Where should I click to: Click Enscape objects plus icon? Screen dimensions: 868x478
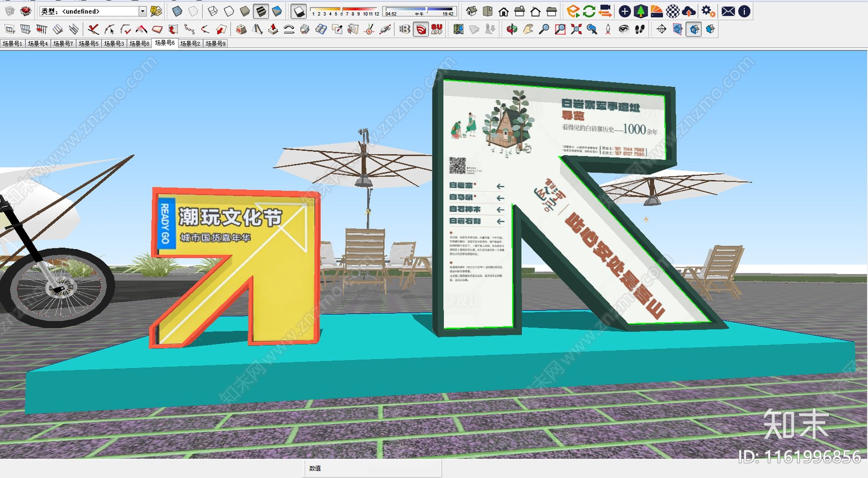pyautogui.click(x=625, y=11)
